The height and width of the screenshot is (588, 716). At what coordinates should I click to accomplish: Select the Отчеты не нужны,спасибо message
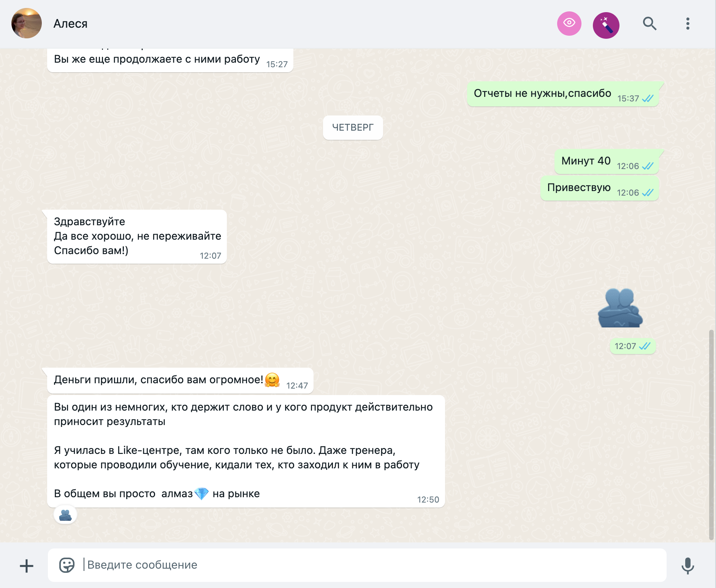(x=563, y=94)
